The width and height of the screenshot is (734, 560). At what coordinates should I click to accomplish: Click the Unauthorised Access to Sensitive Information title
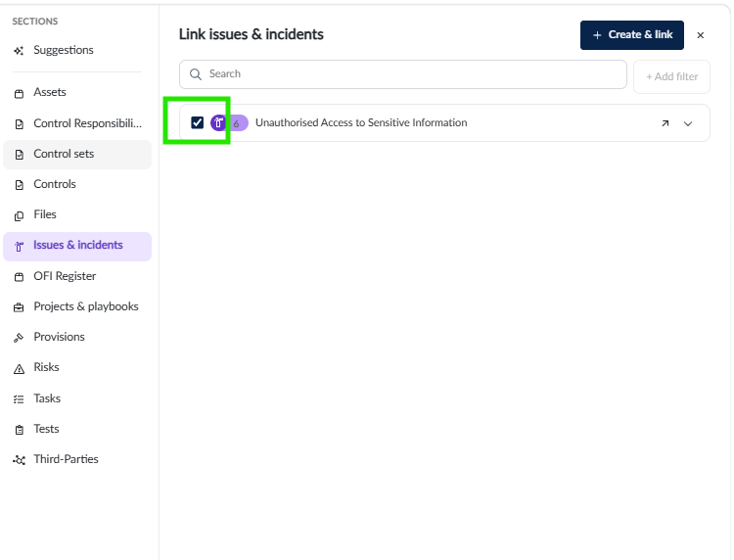(361, 122)
